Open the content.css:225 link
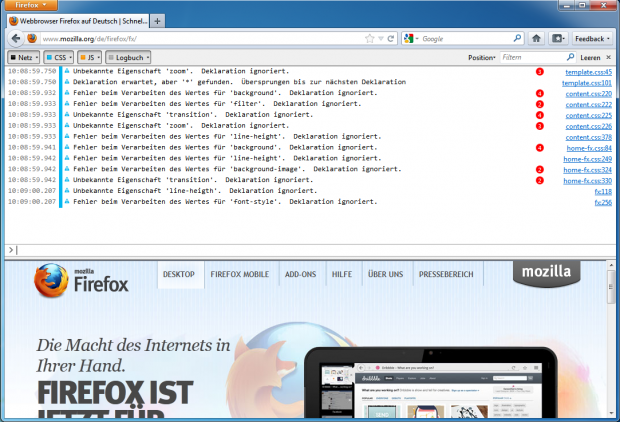The image size is (620, 422). pos(588,115)
